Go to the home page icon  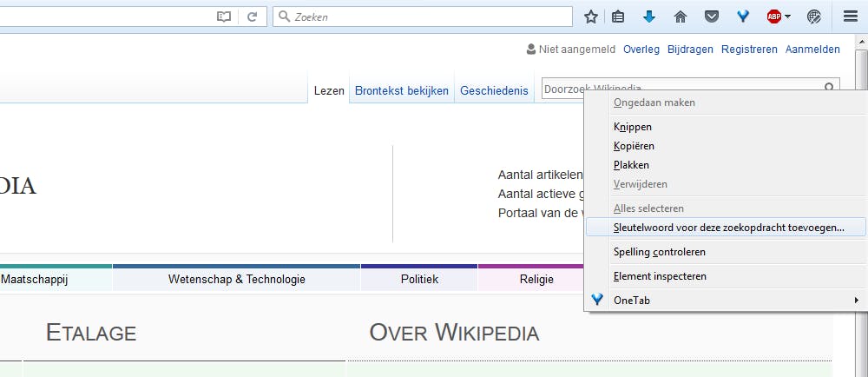pos(681,17)
